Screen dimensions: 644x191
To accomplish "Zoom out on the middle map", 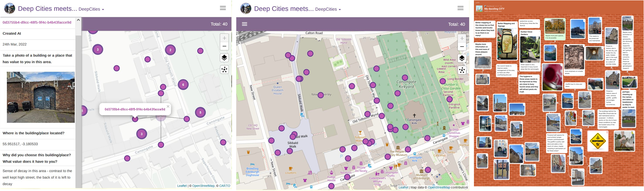I will [x=462, y=46].
